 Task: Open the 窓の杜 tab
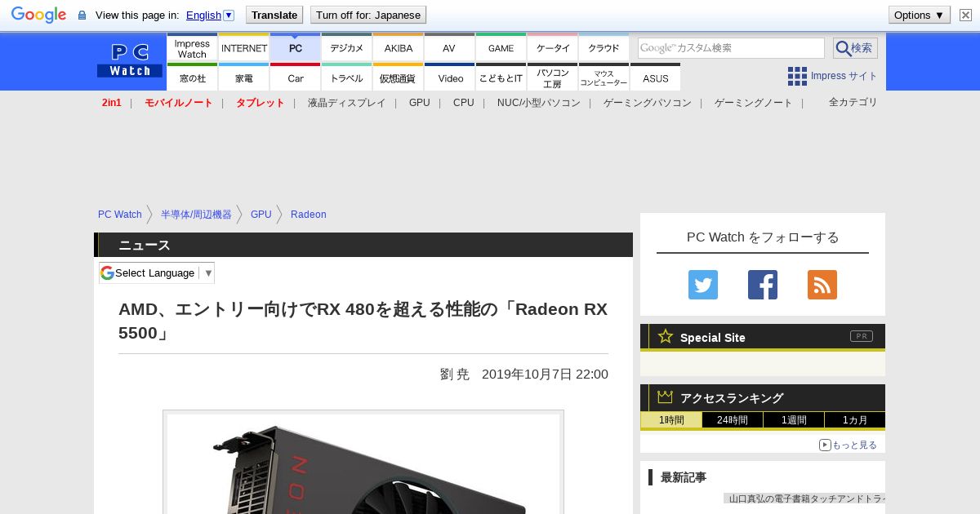(x=192, y=78)
